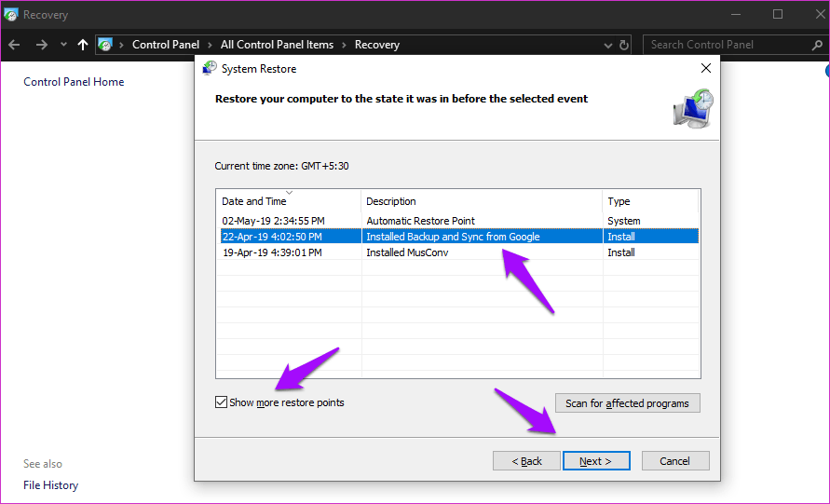Viewport: 830px width, 504px height.
Task: Maximize the Recovery window
Action: click(778, 14)
